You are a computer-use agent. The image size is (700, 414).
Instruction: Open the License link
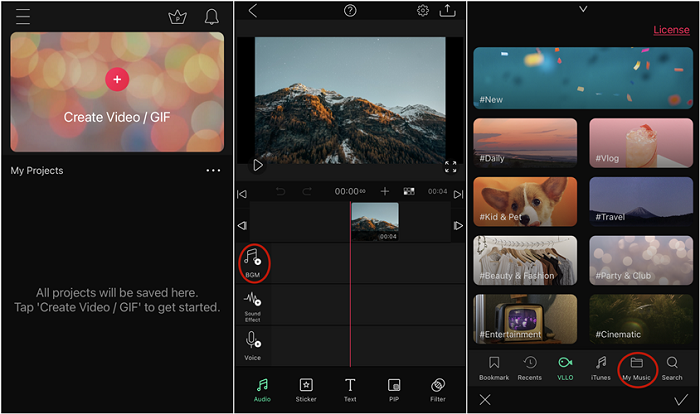click(x=671, y=30)
